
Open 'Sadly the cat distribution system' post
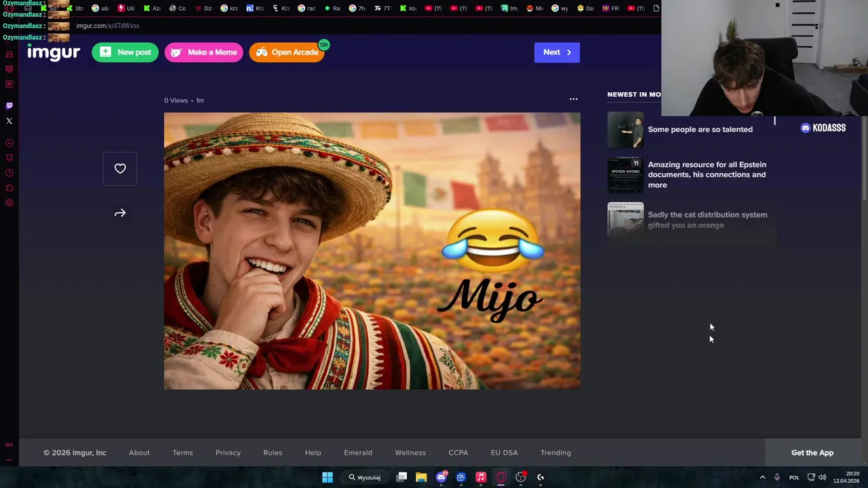707,220
